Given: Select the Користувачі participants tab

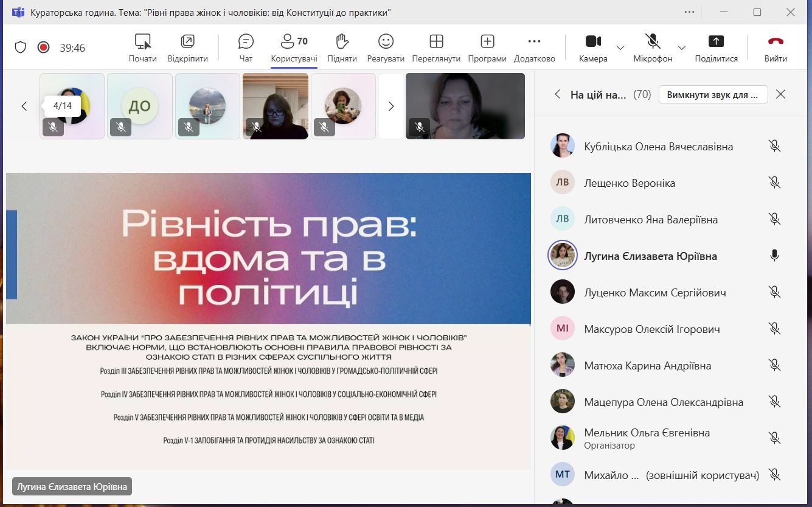Looking at the screenshot, I should tap(294, 48).
